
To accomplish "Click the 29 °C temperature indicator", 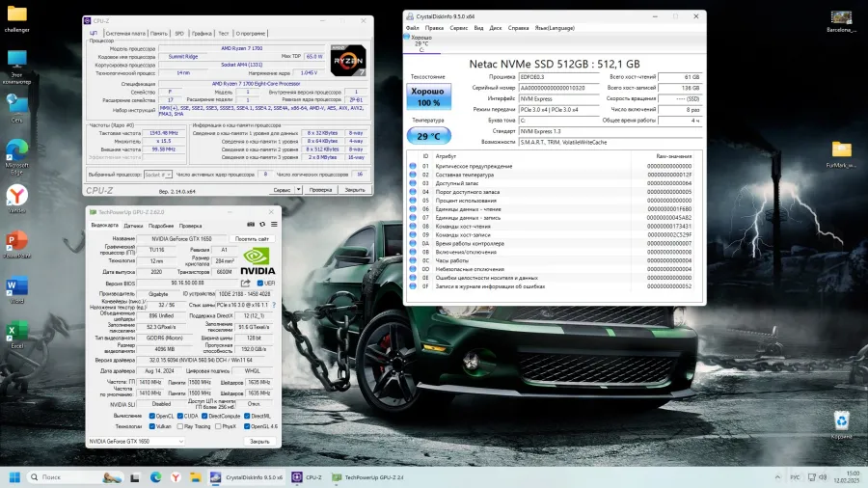I will point(428,136).
